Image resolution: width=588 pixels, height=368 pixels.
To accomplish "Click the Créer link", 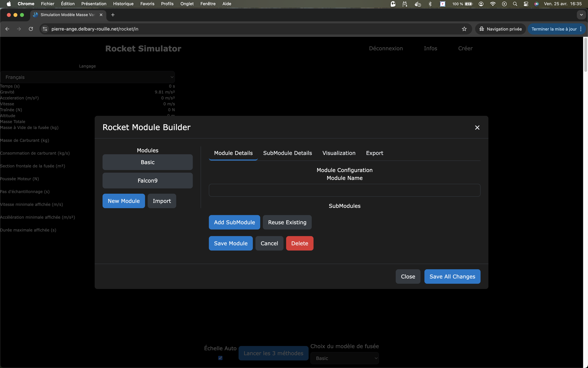I will point(465,48).
